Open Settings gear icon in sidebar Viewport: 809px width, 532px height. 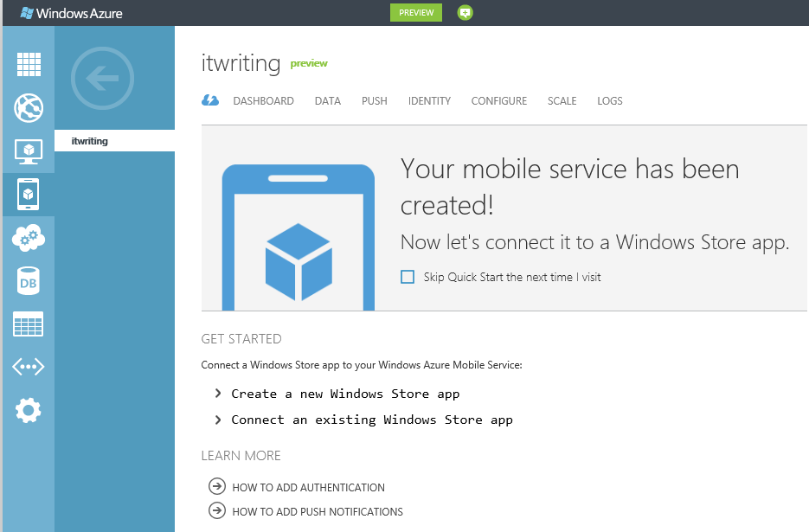[29, 410]
